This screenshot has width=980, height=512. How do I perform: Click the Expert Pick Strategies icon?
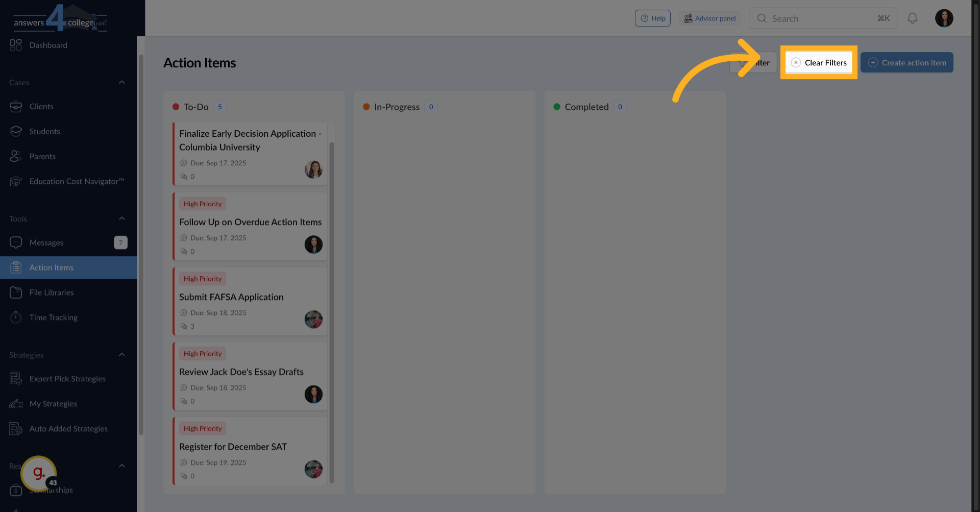16,379
